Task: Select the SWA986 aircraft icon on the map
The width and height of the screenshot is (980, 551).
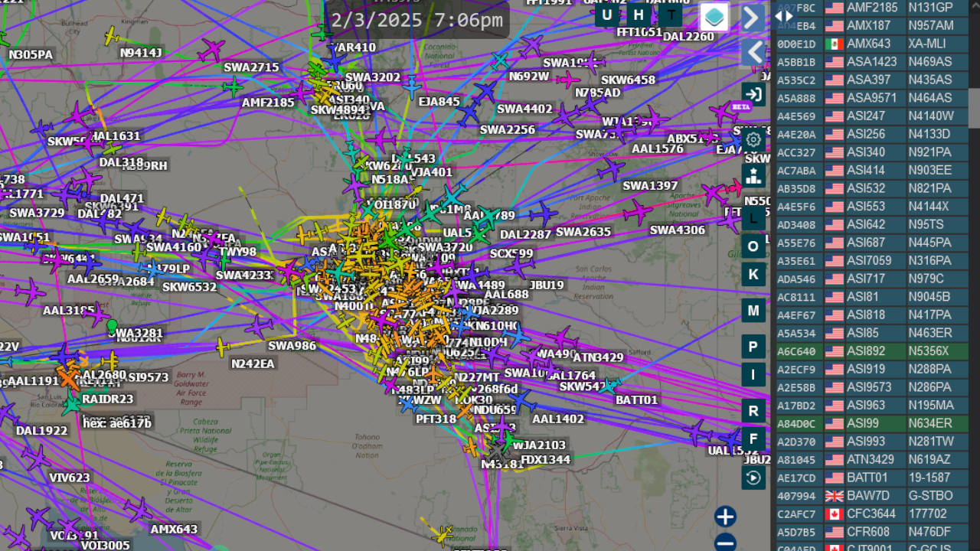Action: pyautogui.click(x=260, y=327)
